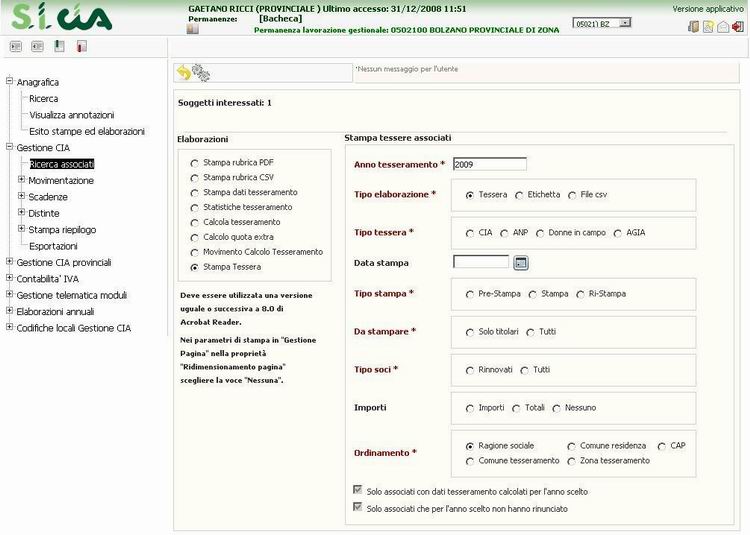Image resolution: width=750 pixels, height=535 pixels.
Task: Open Esito stampe ed elaborazioni item
Action: [x=87, y=131]
